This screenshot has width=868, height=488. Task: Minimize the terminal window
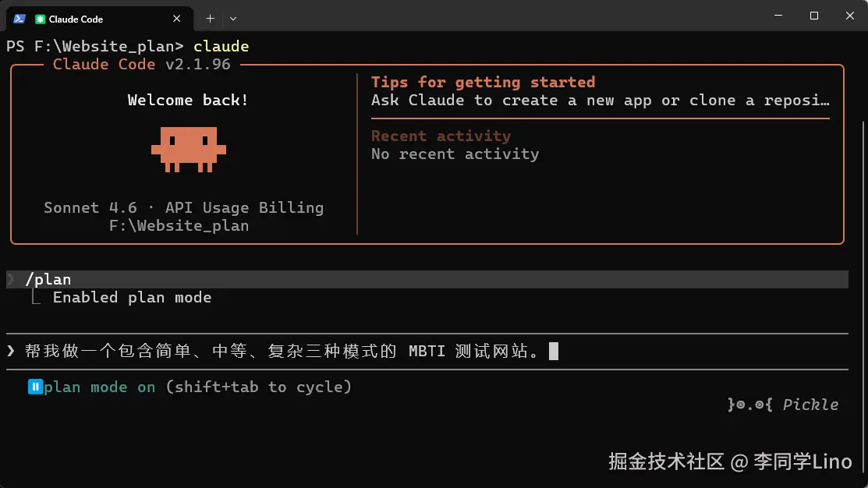pos(778,16)
